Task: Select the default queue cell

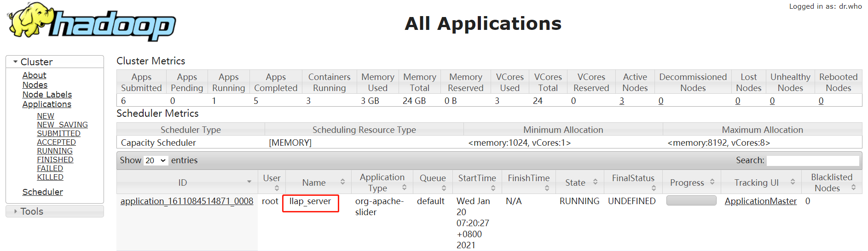Action: click(430, 201)
